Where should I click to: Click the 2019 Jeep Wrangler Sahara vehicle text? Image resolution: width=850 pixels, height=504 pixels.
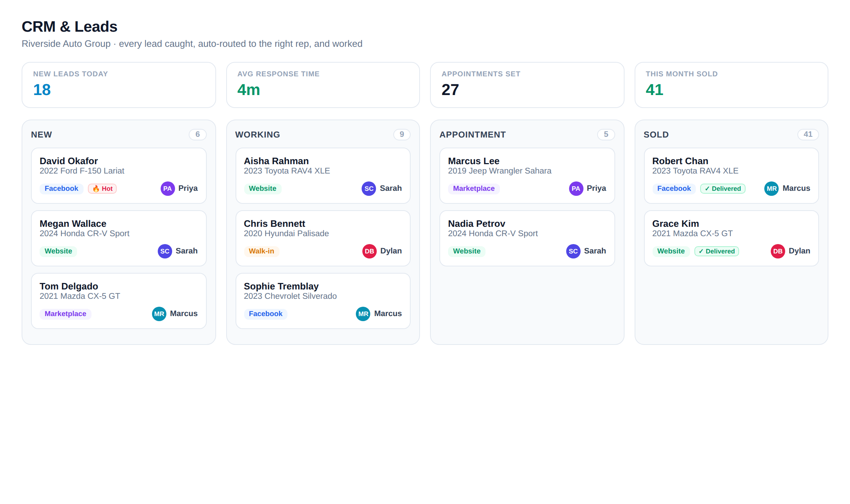(500, 171)
